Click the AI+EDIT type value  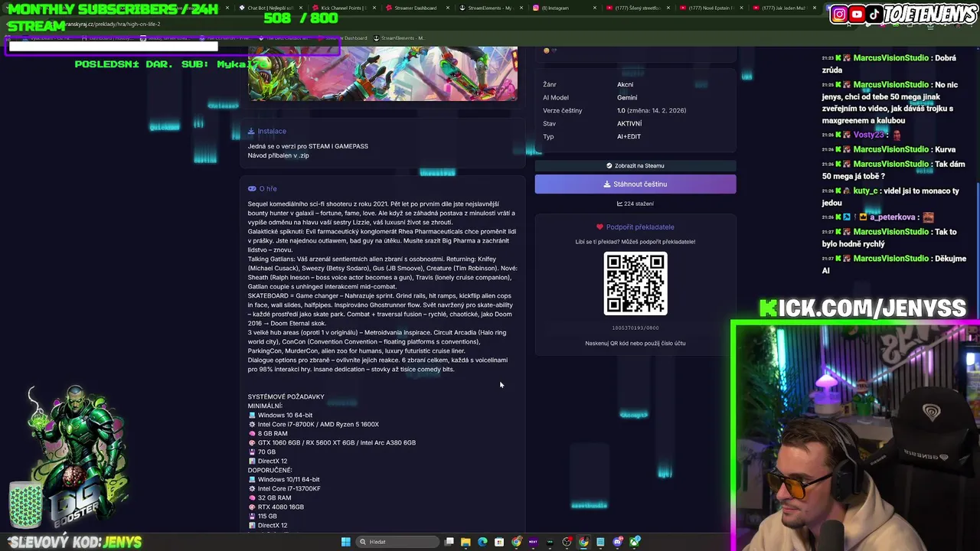pyautogui.click(x=629, y=136)
